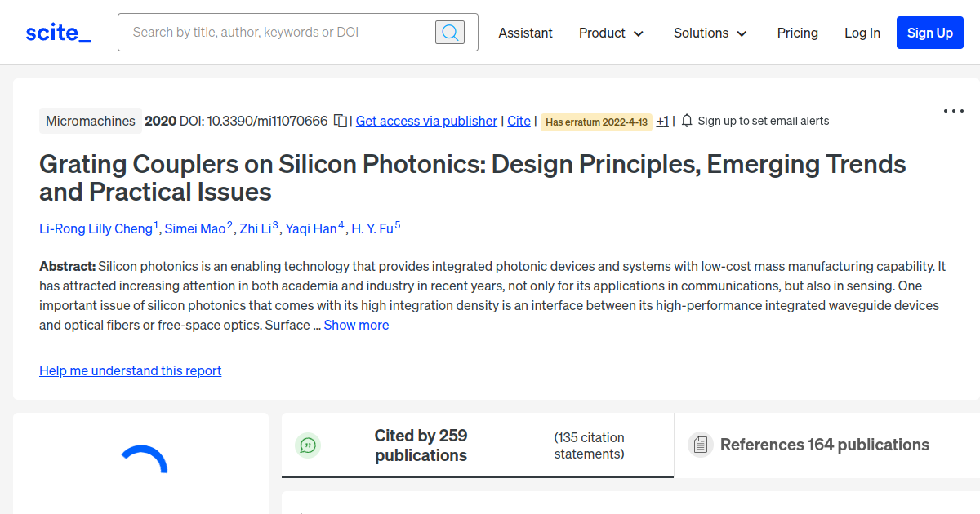Open the Assistant menu item
This screenshot has width=980, height=514.
(525, 33)
